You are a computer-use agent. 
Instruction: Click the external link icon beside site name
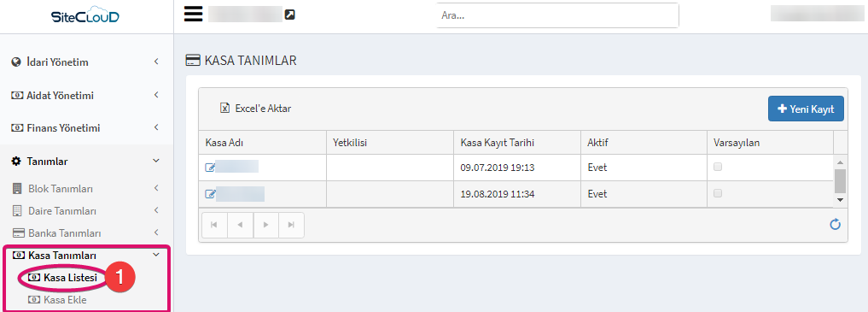289,15
